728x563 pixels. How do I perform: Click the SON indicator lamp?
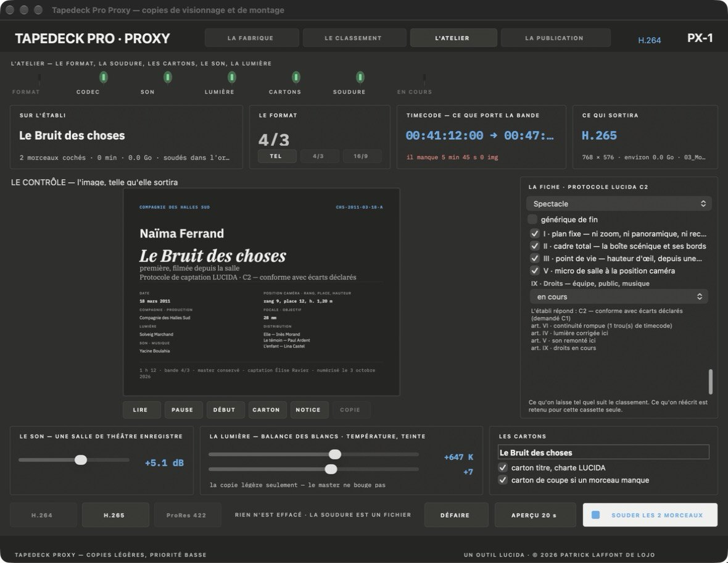(168, 77)
